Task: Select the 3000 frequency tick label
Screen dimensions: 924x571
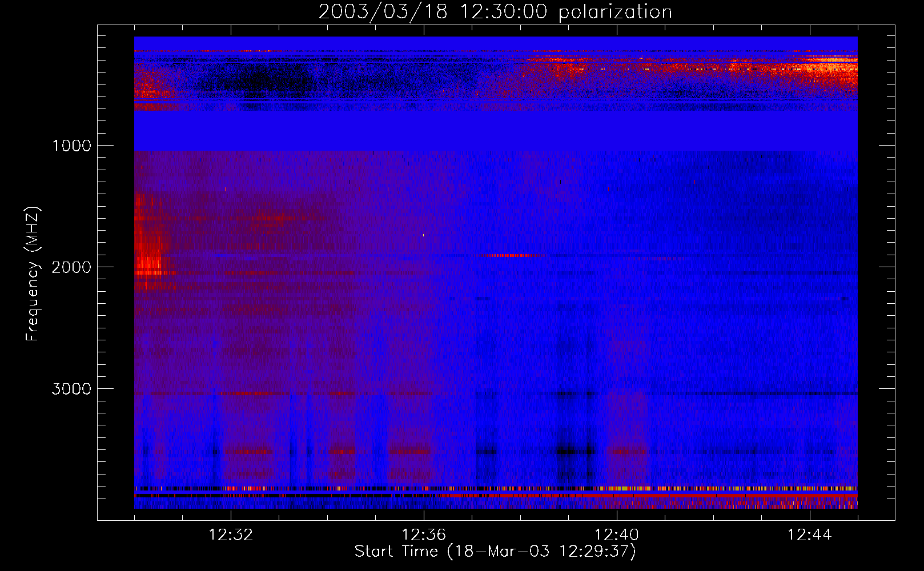Action: 72,389
